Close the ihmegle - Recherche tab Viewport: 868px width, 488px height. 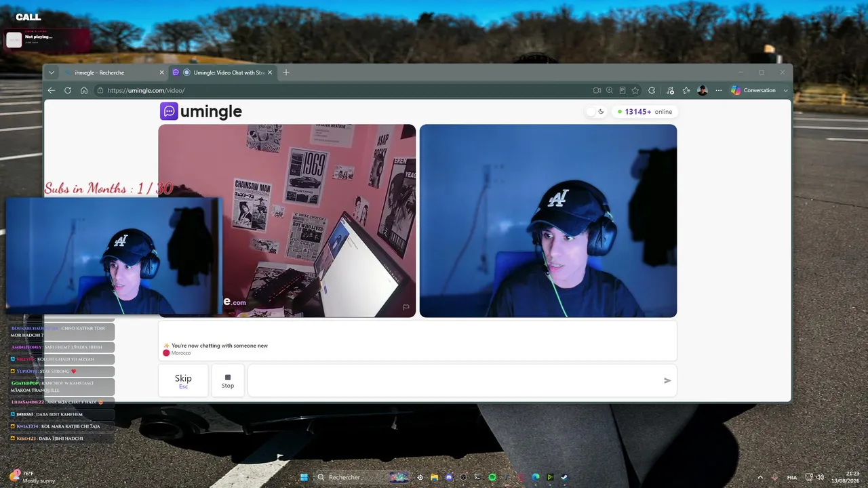pos(161,73)
